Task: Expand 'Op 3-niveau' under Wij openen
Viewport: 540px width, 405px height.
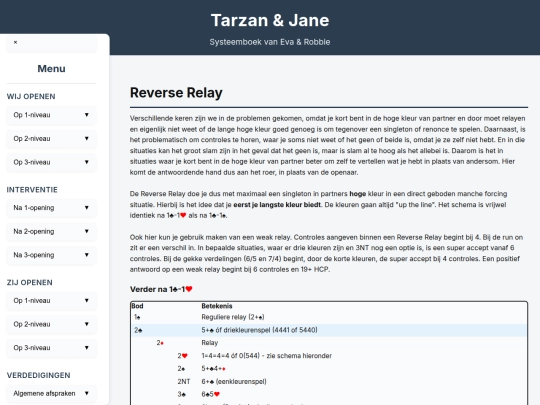Action: click(x=51, y=162)
